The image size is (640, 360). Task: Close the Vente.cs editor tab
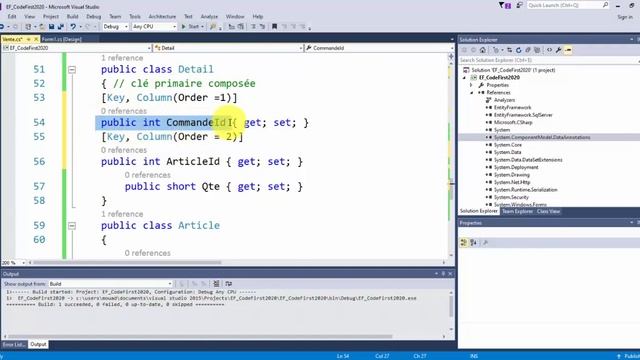coord(36,39)
